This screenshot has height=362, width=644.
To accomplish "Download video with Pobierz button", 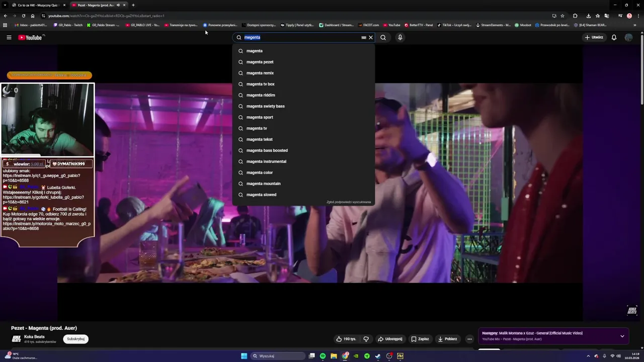I will tap(447, 339).
